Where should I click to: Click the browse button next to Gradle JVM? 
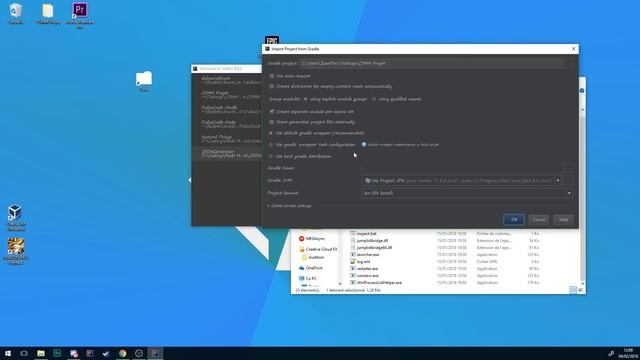[568, 180]
